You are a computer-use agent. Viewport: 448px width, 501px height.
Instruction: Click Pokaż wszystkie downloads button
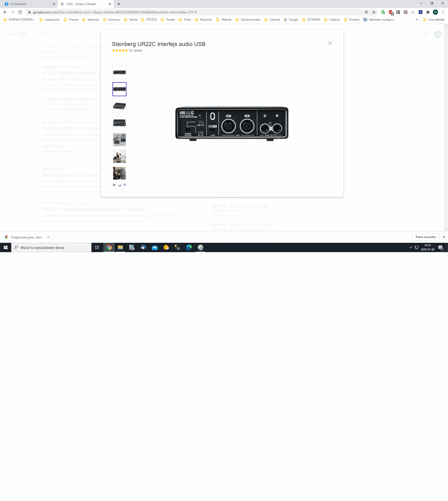point(426,237)
